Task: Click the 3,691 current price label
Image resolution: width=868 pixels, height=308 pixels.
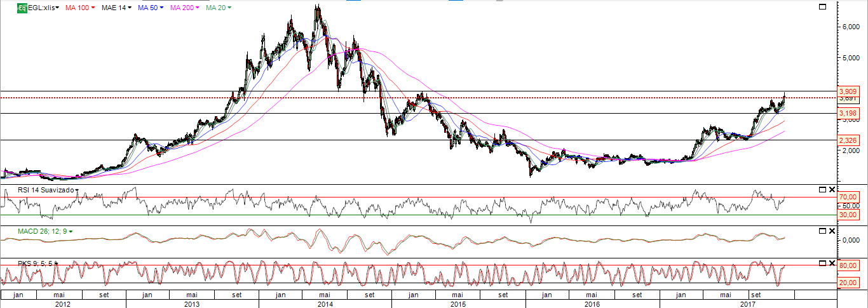Action: [849, 99]
